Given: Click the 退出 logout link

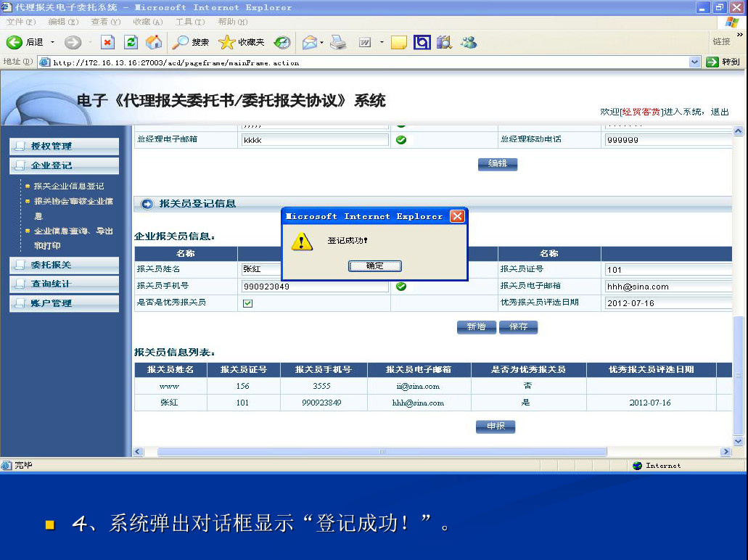Looking at the screenshot, I should (720, 112).
